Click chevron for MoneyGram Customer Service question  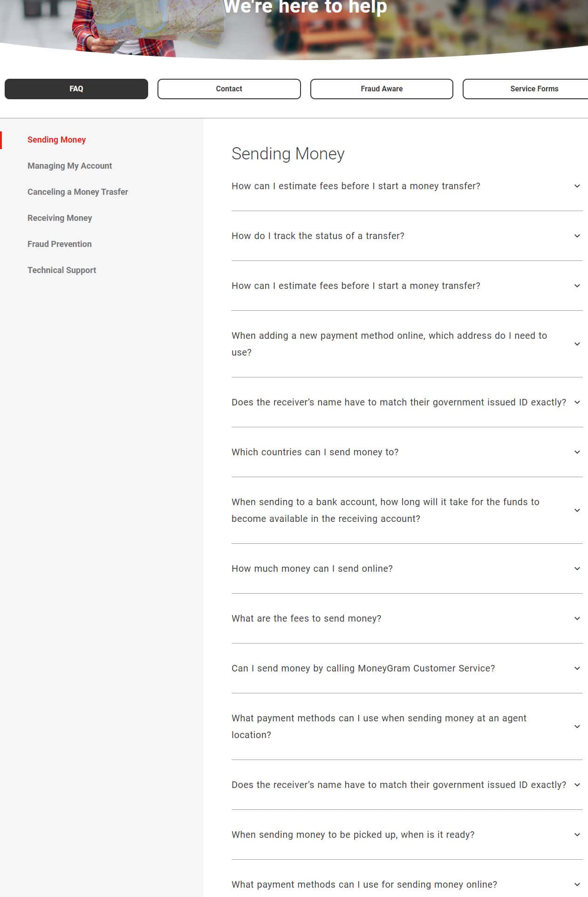tap(577, 668)
